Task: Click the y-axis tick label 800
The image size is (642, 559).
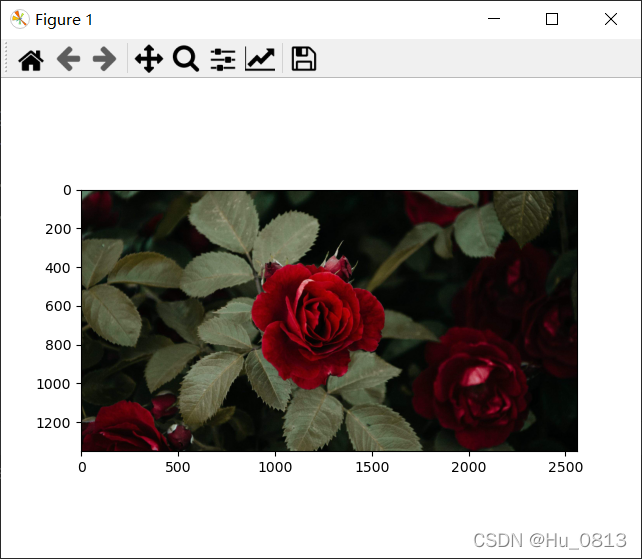Action: point(58,346)
